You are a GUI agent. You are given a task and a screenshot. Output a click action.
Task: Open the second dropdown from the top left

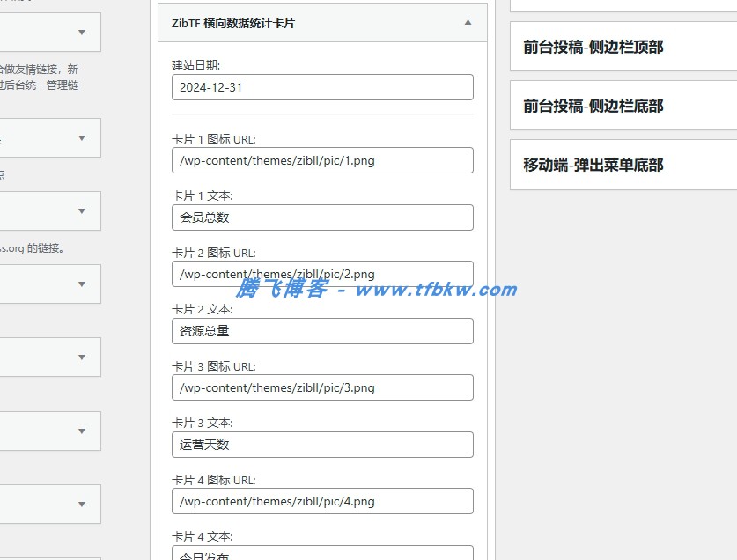(50, 137)
